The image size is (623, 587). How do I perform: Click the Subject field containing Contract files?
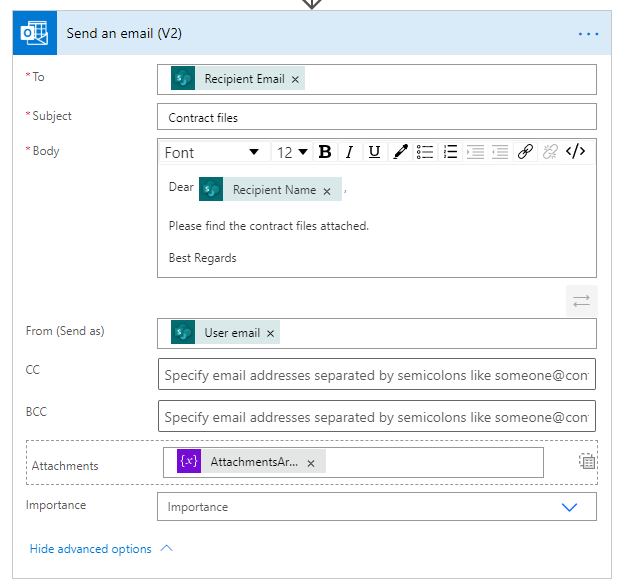pos(377,117)
